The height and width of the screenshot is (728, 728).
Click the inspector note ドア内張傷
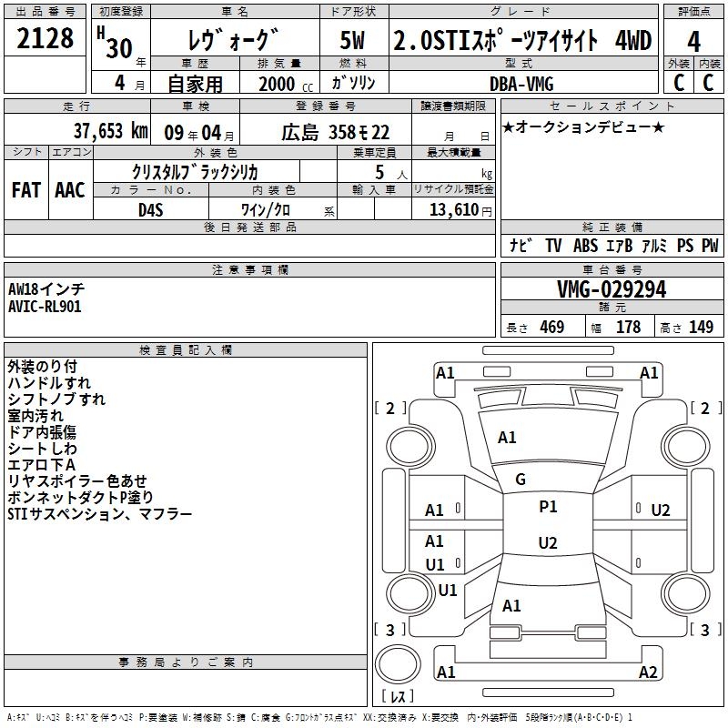[x=42, y=431]
